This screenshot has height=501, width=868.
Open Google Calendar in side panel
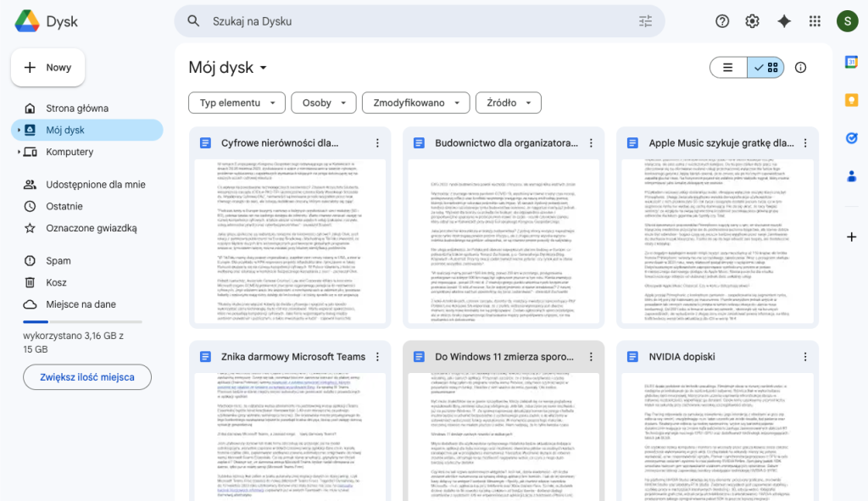tap(851, 62)
